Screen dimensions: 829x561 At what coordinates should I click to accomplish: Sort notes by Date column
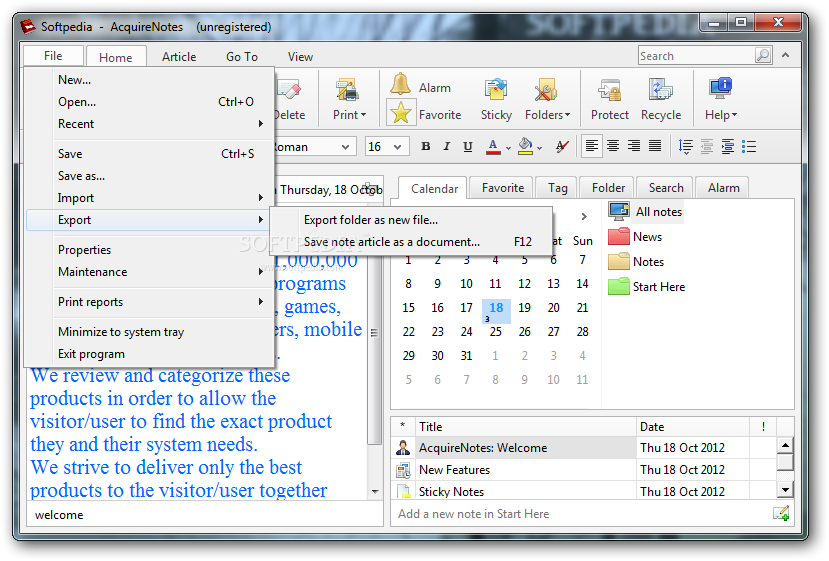pos(692,427)
